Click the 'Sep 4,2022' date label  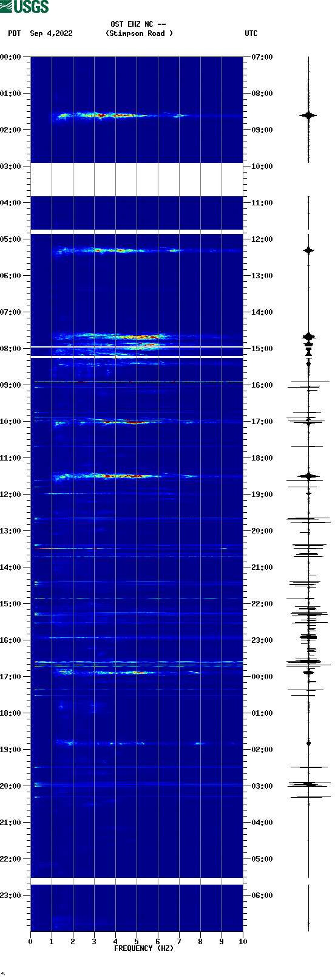[x=51, y=33]
